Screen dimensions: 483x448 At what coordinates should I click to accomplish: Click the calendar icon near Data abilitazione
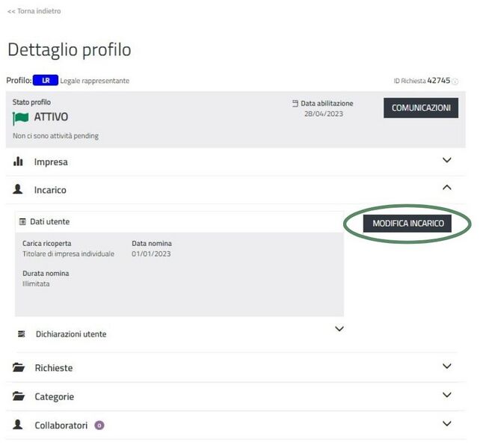(x=295, y=104)
